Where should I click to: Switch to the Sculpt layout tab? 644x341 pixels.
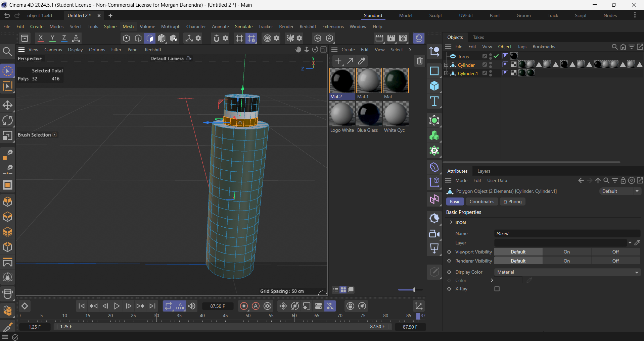click(x=435, y=15)
